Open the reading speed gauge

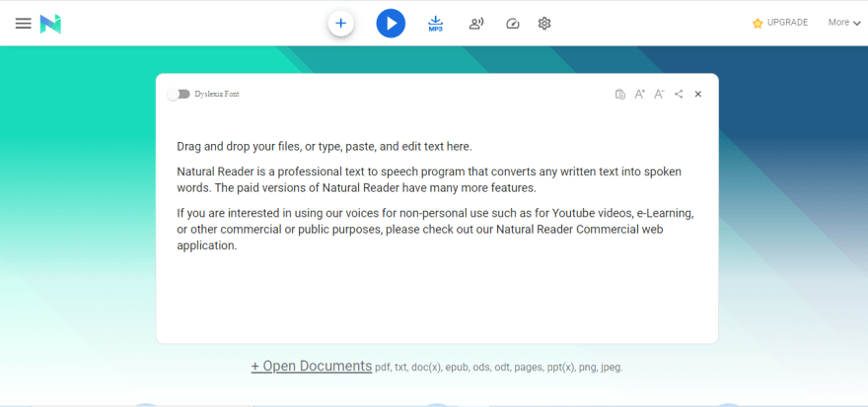click(x=513, y=24)
